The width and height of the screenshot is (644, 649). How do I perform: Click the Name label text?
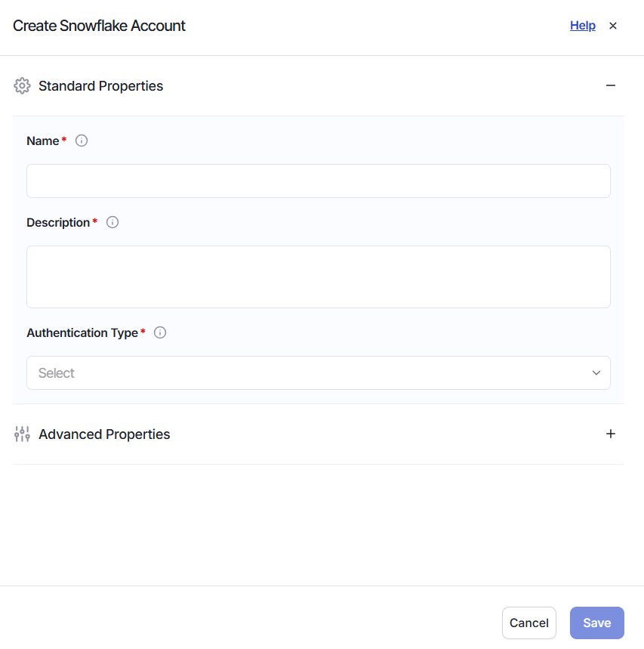[43, 141]
